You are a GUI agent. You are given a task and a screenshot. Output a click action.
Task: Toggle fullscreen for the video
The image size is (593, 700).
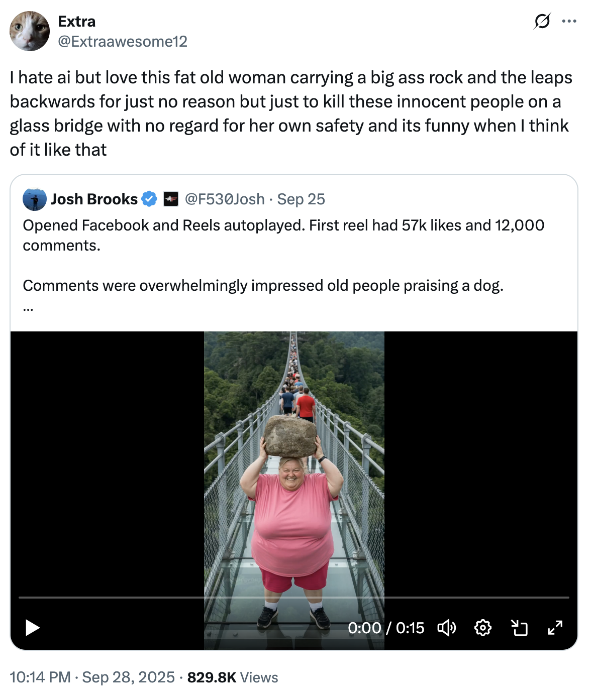(x=555, y=628)
